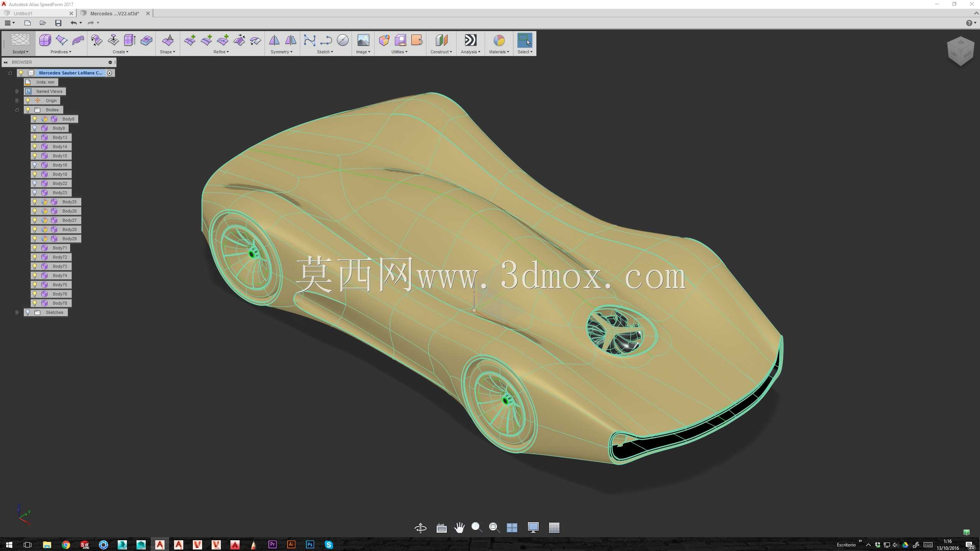Open the Utilities dropdown menu

click(400, 52)
